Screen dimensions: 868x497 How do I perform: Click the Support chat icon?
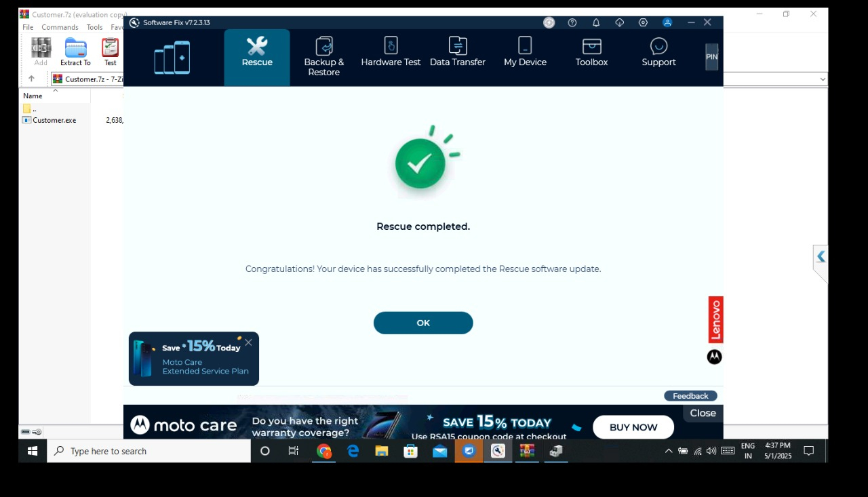pos(658,46)
